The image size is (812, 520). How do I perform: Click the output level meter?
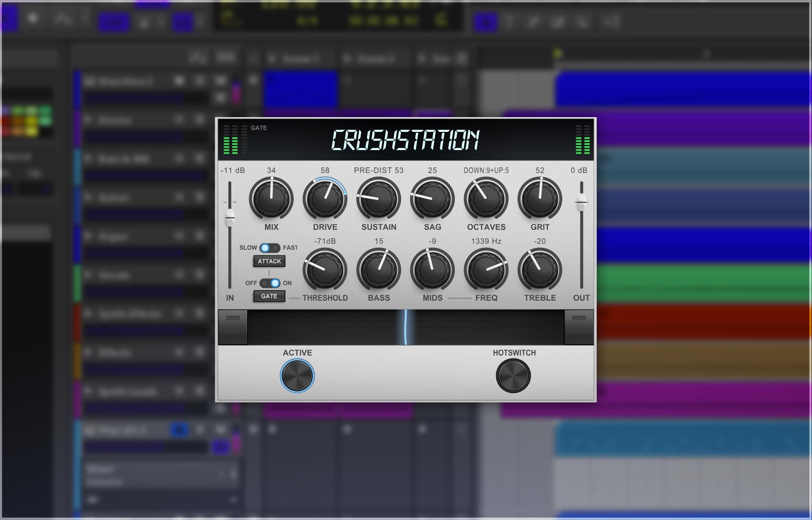tap(583, 140)
